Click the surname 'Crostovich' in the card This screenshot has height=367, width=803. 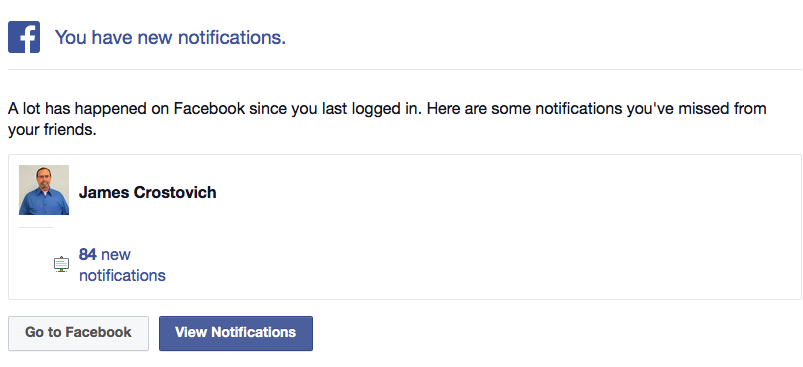tap(175, 192)
